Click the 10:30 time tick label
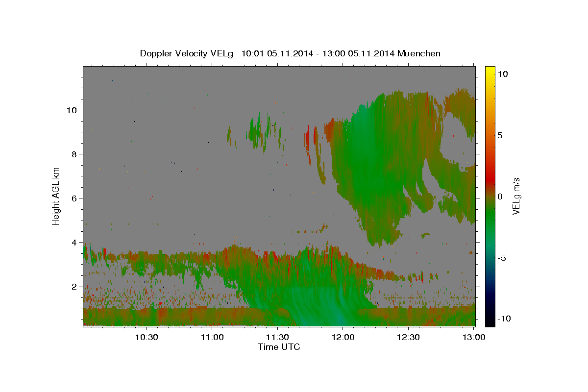 pyautogui.click(x=147, y=337)
